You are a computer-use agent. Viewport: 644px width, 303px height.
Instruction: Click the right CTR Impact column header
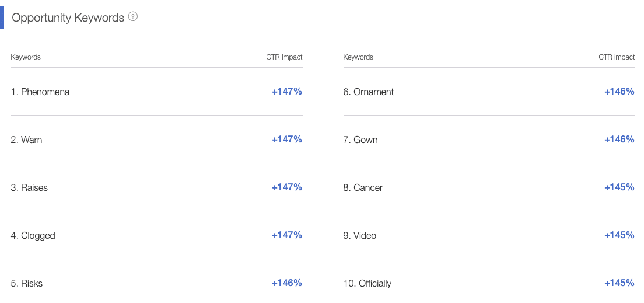click(617, 57)
